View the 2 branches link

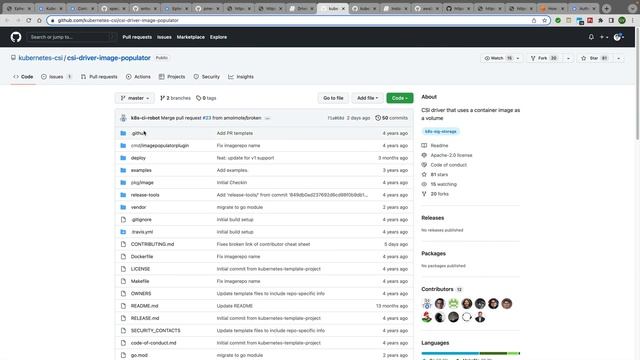click(175, 98)
